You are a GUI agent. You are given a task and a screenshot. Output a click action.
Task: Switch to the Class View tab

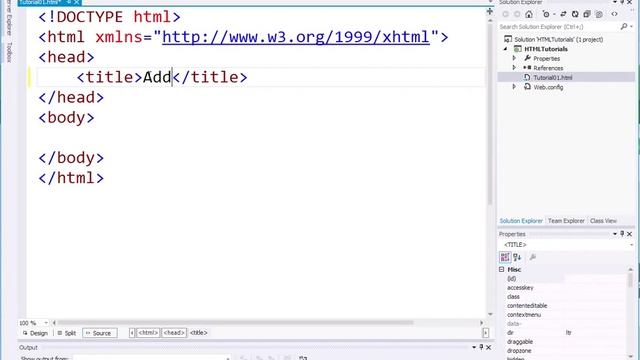(603, 221)
